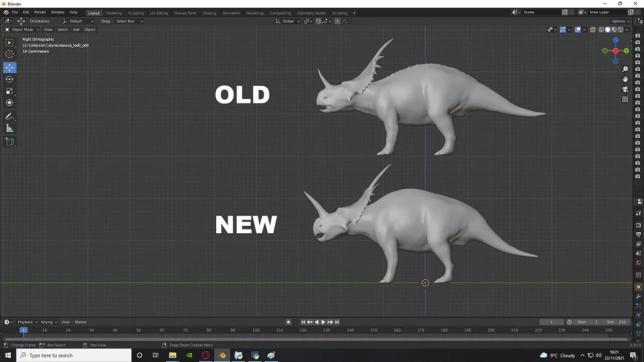Switch perspective/orthographic with the grid icon

(625, 99)
